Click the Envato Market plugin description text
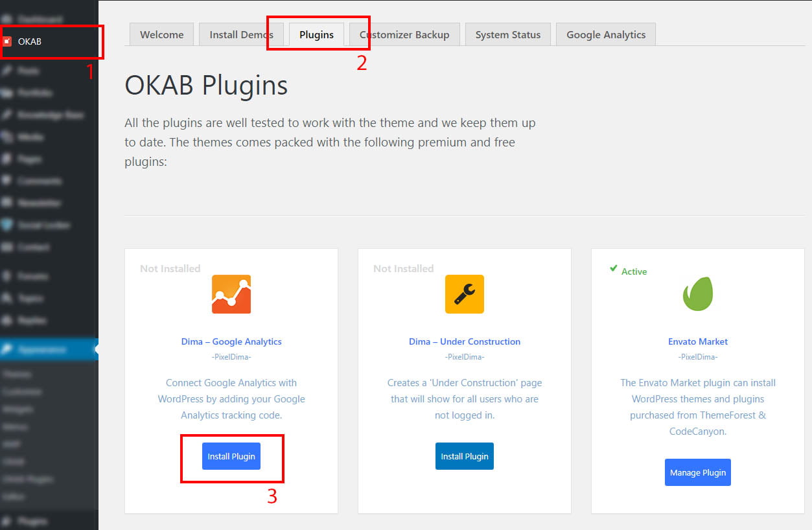 (698, 407)
